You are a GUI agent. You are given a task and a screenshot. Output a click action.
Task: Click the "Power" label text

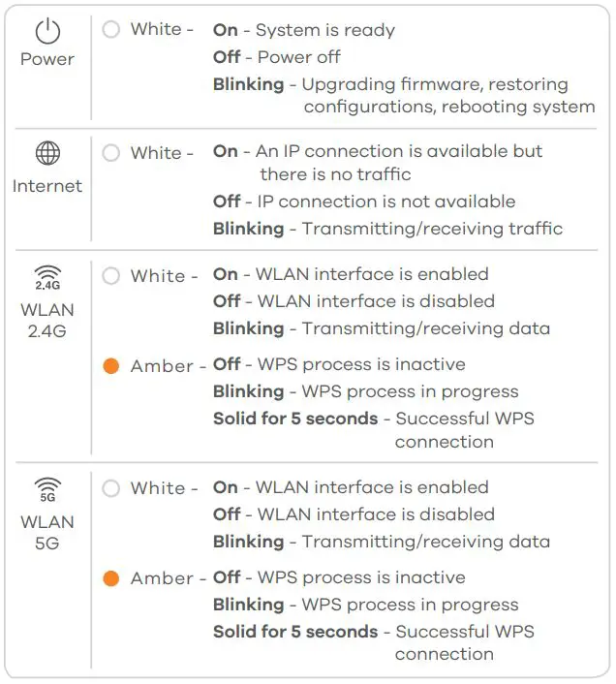[47, 59]
